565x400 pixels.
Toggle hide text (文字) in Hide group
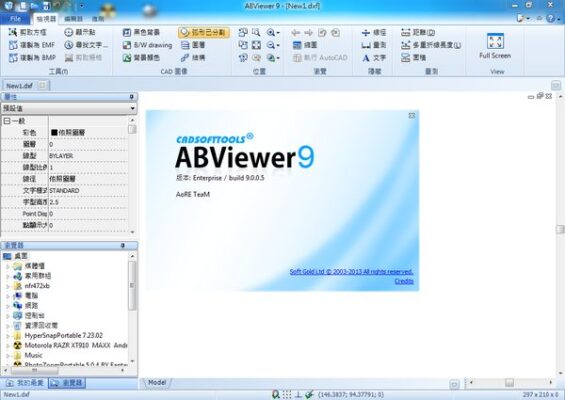pos(373,58)
